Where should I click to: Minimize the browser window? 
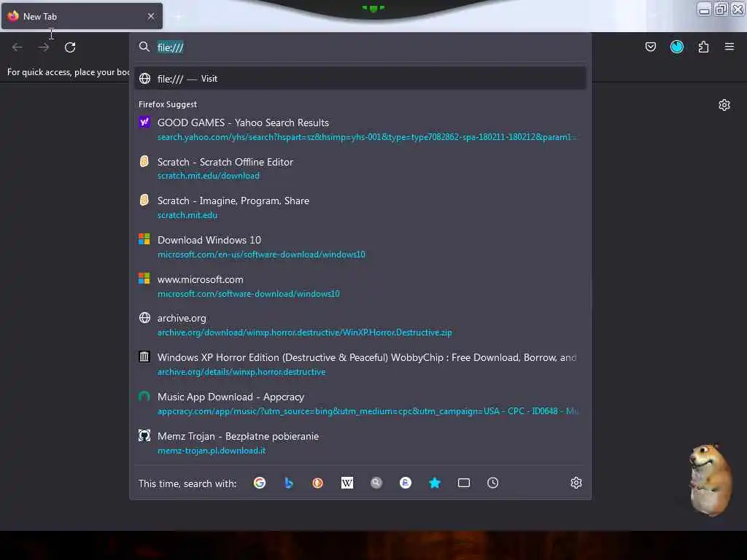tap(704, 9)
